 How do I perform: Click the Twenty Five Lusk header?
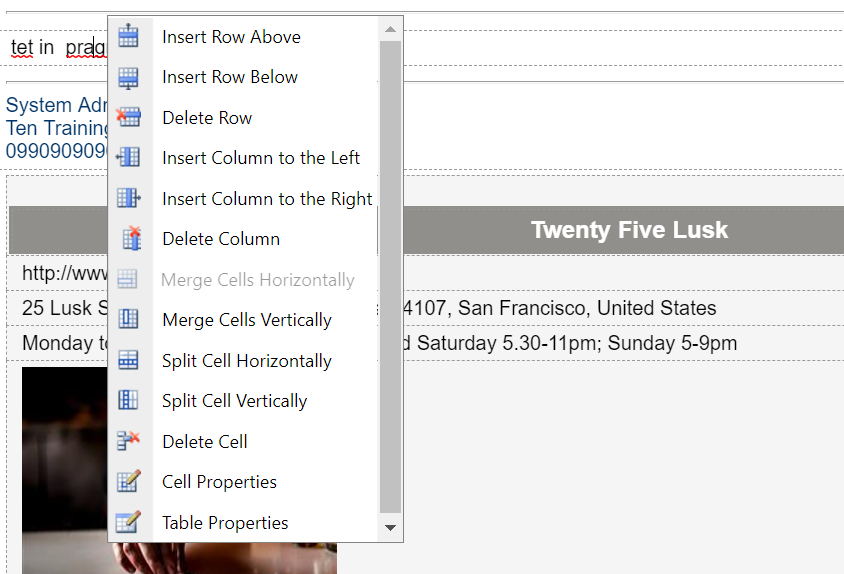[x=629, y=230]
